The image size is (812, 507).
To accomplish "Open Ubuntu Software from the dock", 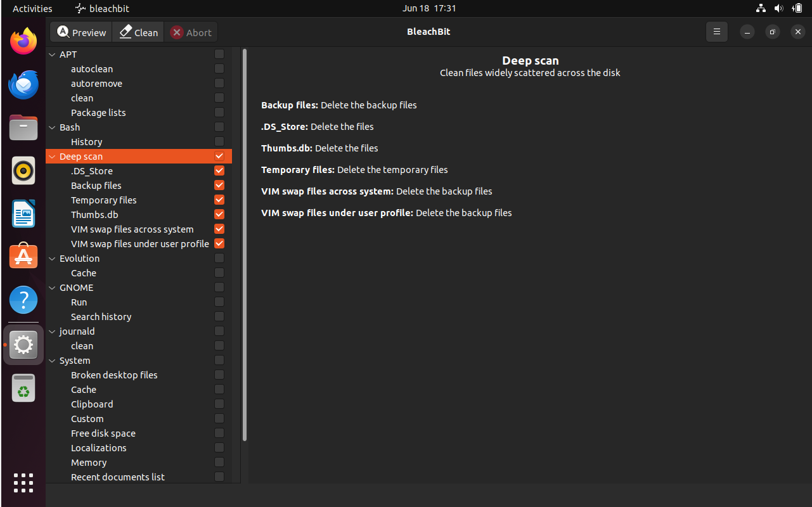I will [x=23, y=257].
